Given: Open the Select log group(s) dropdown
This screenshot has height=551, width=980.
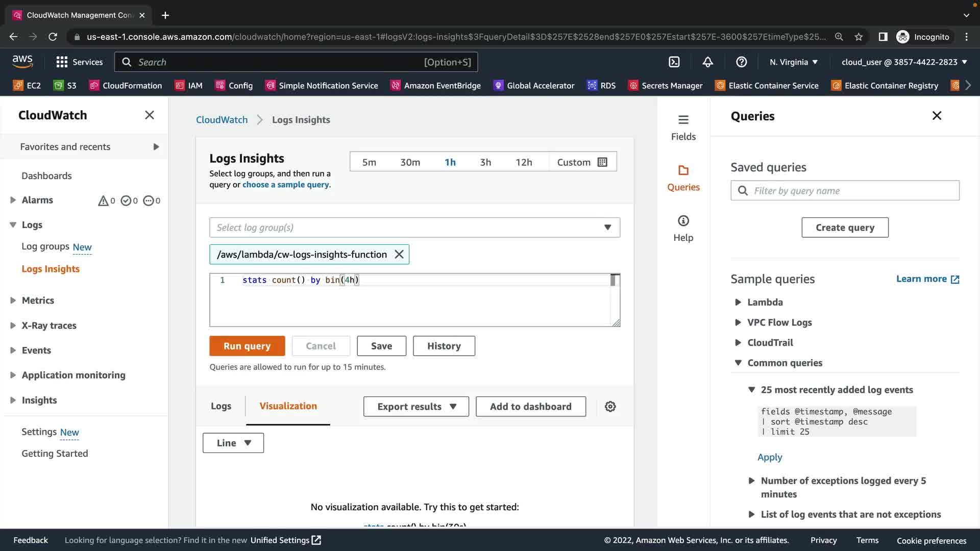Looking at the screenshot, I should pyautogui.click(x=414, y=228).
